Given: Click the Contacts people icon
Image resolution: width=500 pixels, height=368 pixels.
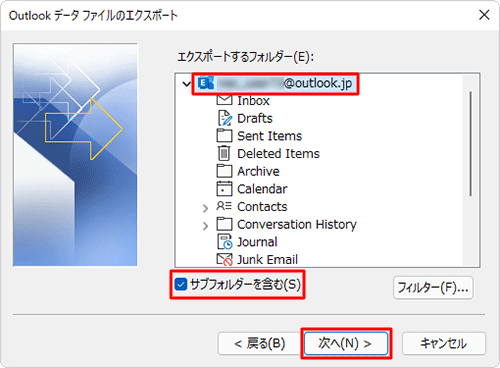Looking at the screenshot, I should [x=224, y=206].
